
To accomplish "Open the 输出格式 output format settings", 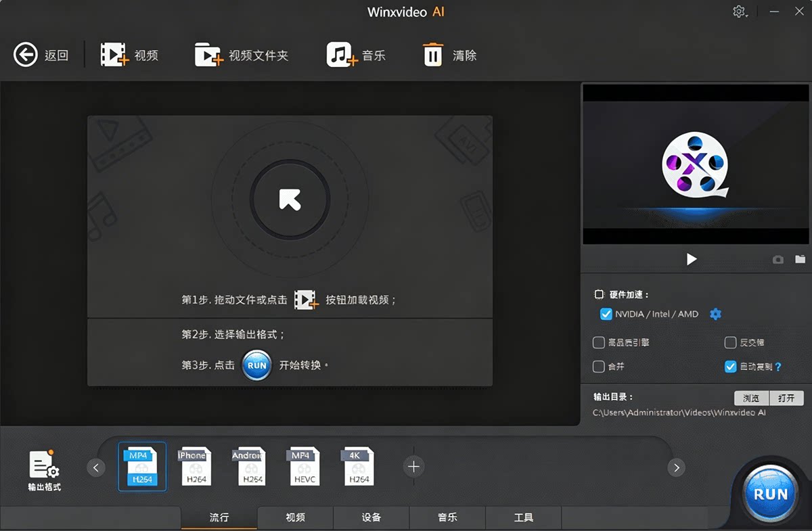I will 45,470.
